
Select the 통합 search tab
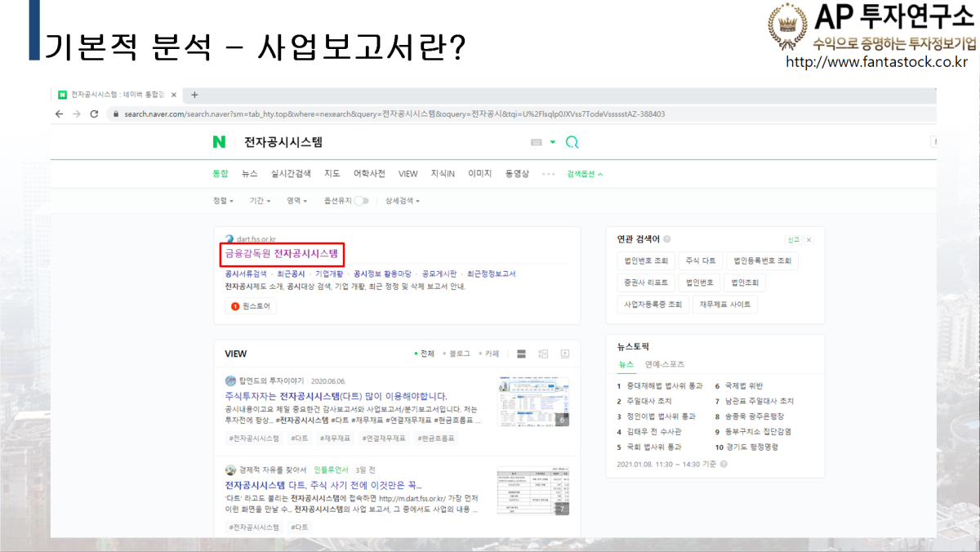(x=220, y=174)
